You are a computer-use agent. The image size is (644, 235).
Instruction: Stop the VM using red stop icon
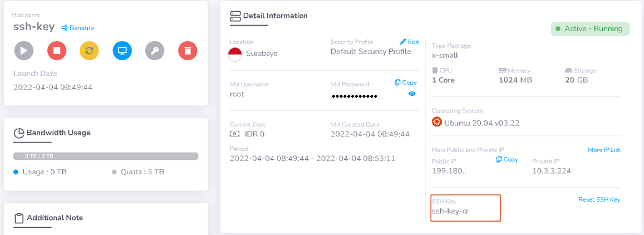57,51
